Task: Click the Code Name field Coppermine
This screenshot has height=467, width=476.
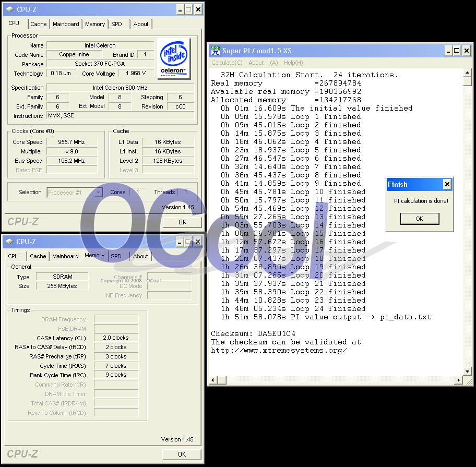Action: click(74, 55)
